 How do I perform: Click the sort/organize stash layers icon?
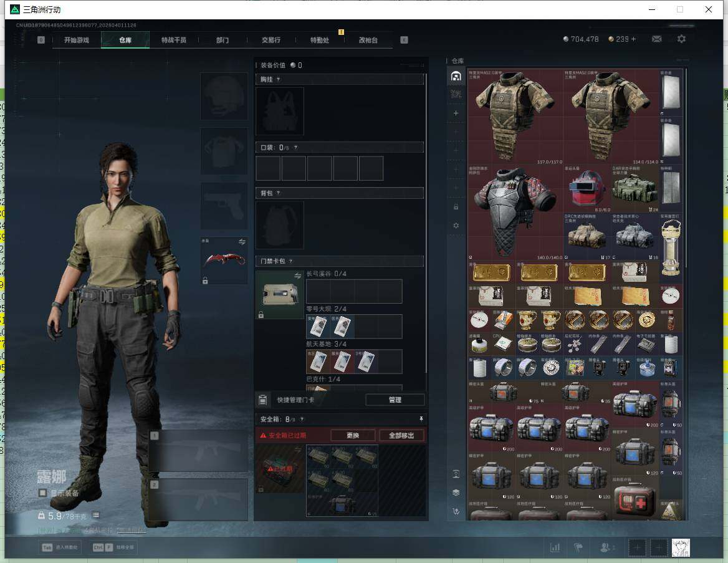(456, 493)
